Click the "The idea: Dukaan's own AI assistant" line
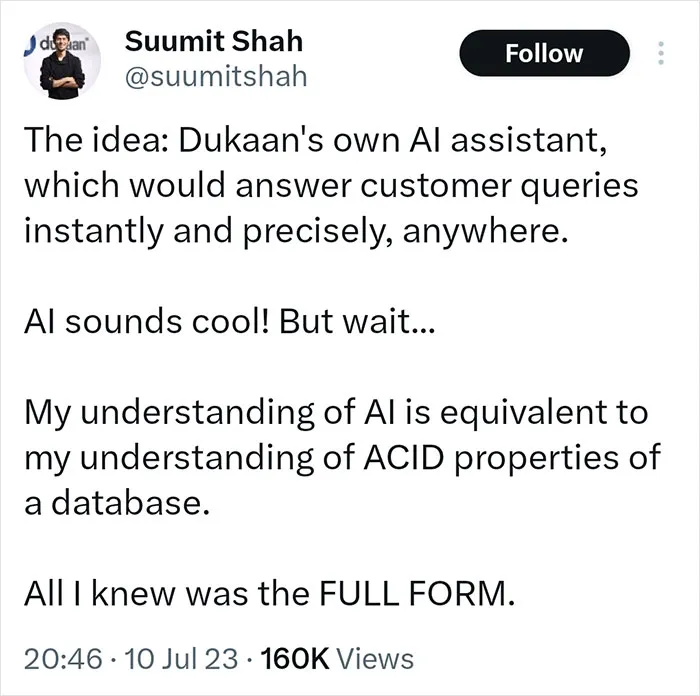 coord(316,139)
